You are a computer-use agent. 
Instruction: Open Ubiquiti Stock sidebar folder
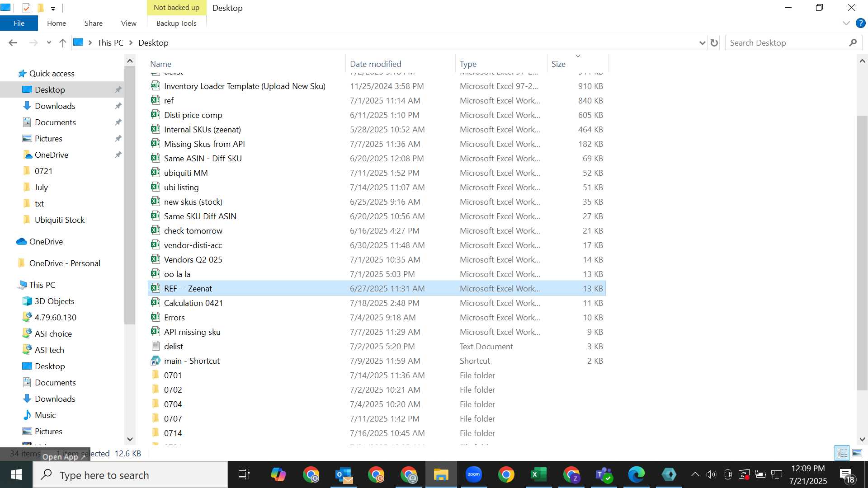click(x=60, y=220)
